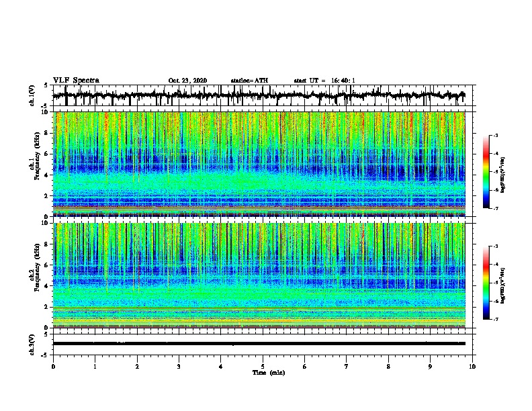
Task: Click the ch.2 spectrogram panel
Action: [x=259, y=275]
